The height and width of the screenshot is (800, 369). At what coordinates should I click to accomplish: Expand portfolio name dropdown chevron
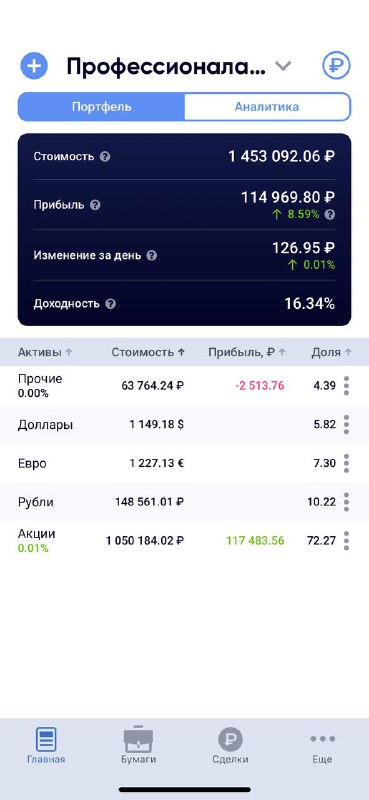point(283,66)
